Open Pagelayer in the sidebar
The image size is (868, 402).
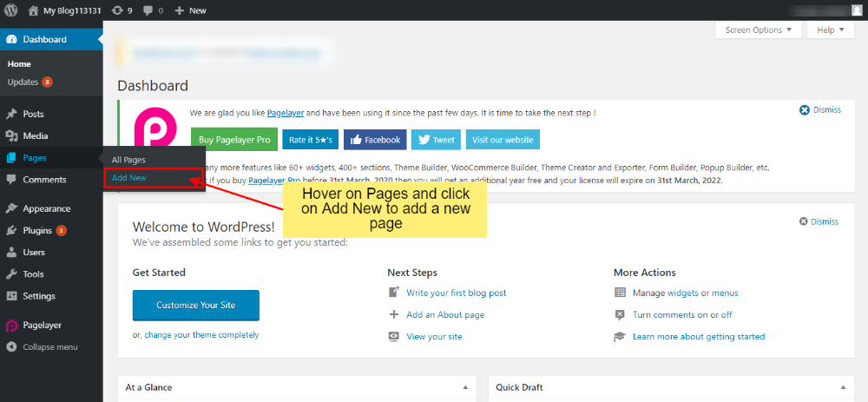[42, 325]
